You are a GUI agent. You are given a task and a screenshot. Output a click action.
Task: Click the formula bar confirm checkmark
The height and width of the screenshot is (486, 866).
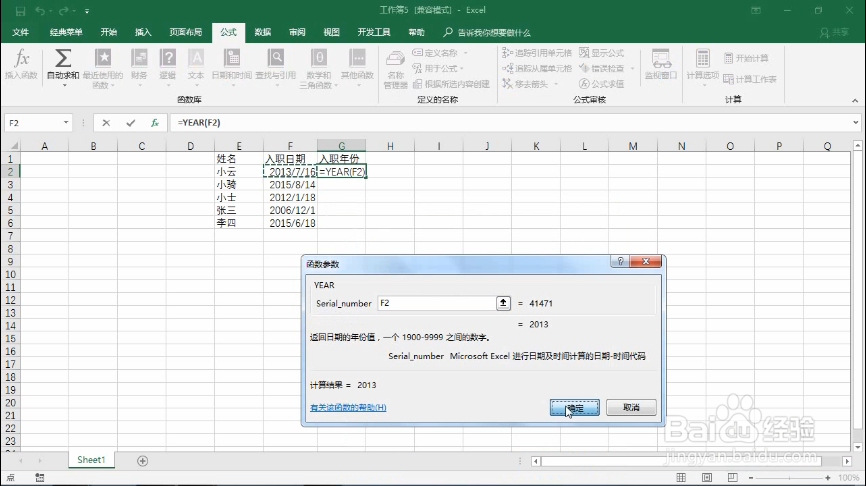pyautogui.click(x=130, y=123)
